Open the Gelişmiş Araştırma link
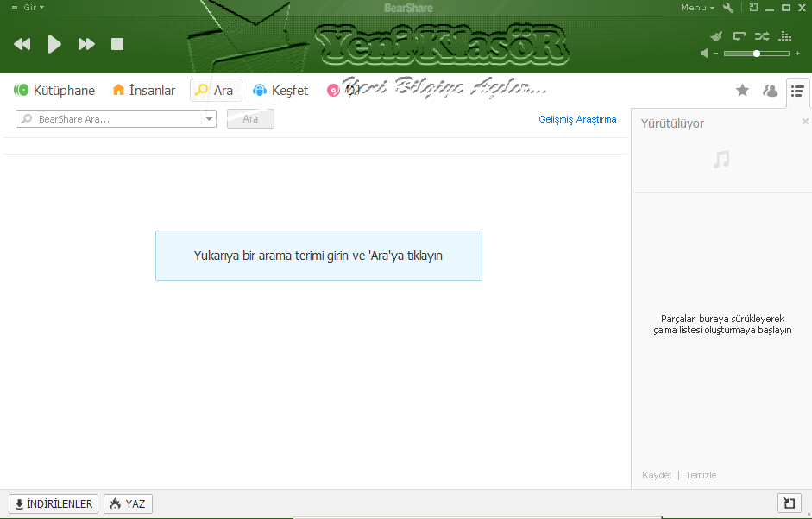812x519 pixels. [577, 119]
